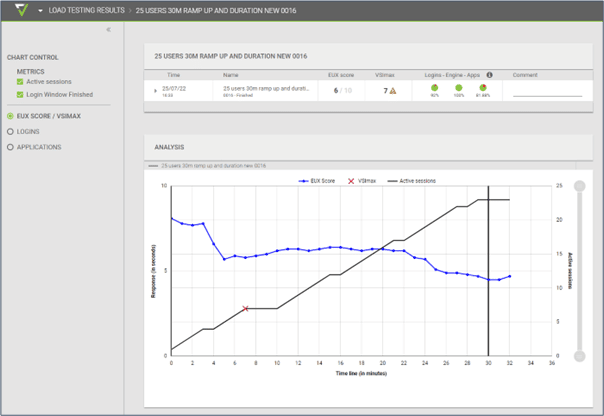The height and width of the screenshot is (416, 604).
Task: Toggle the EUX Score legend entry
Action: click(x=317, y=181)
